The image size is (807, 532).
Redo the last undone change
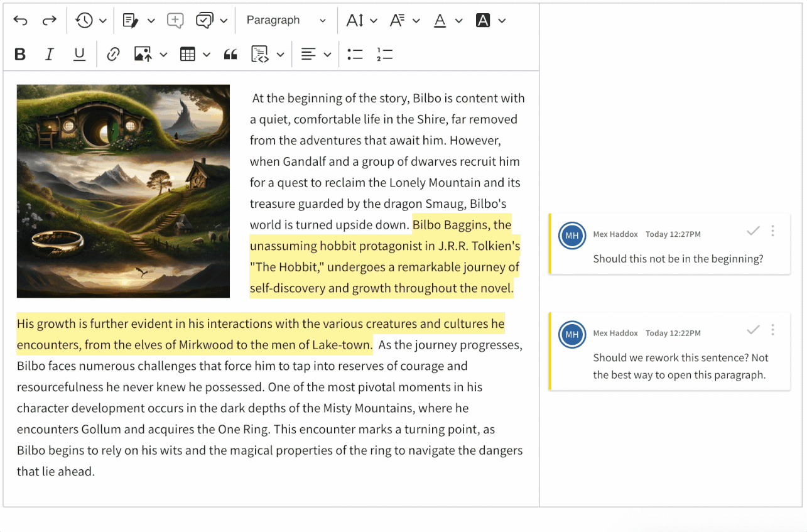coord(49,21)
